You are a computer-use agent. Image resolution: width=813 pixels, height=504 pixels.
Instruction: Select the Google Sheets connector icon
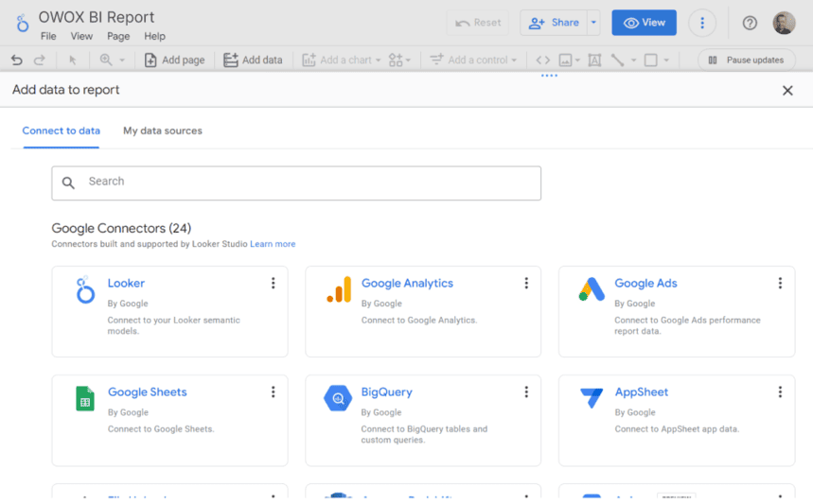point(85,398)
